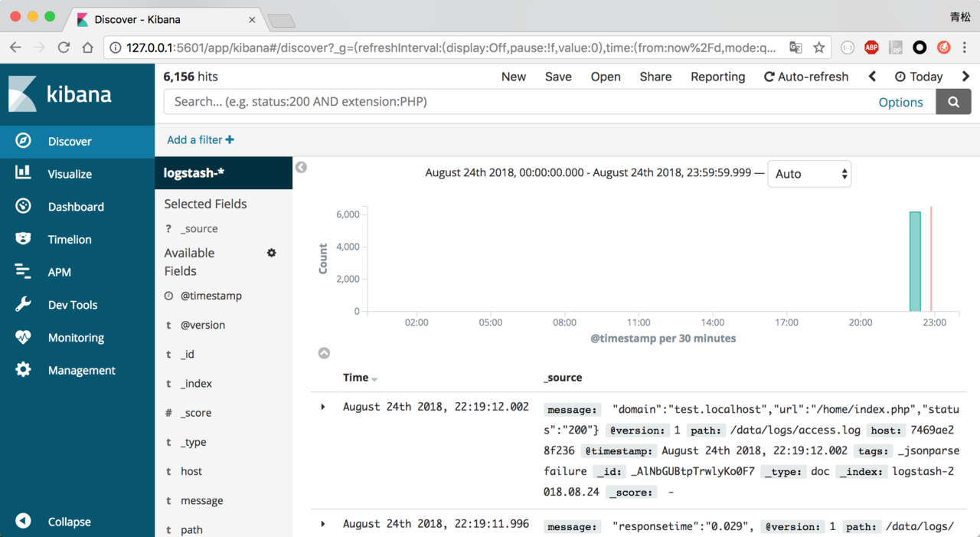Click the histogram bar near 22:00
Screen dimensions: 980x537
point(915,261)
